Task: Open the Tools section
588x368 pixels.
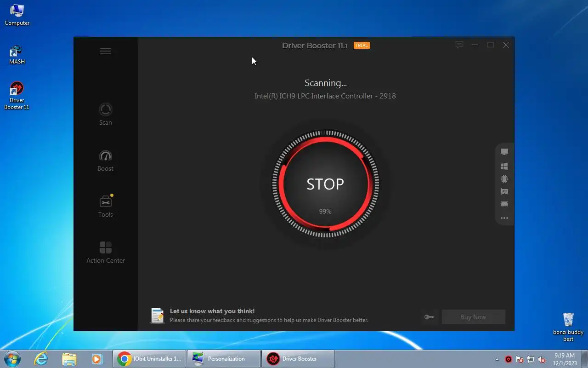Action: pyautogui.click(x=105, y=206)
